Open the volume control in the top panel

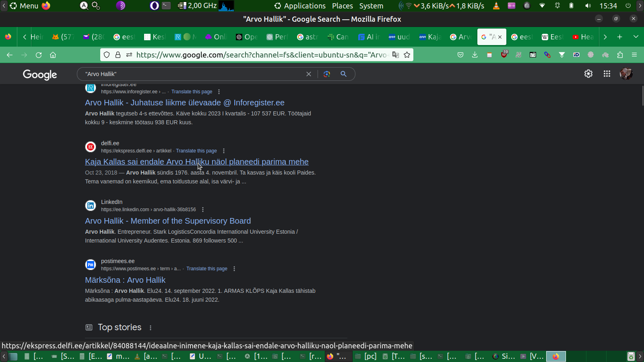click(x=588, y=6)
